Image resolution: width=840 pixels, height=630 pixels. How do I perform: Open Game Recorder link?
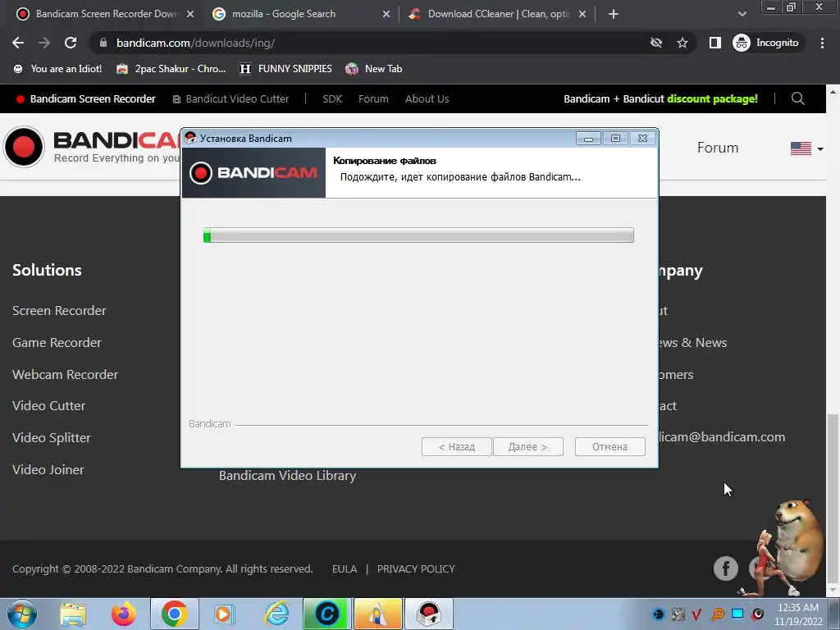click(57, 342)
